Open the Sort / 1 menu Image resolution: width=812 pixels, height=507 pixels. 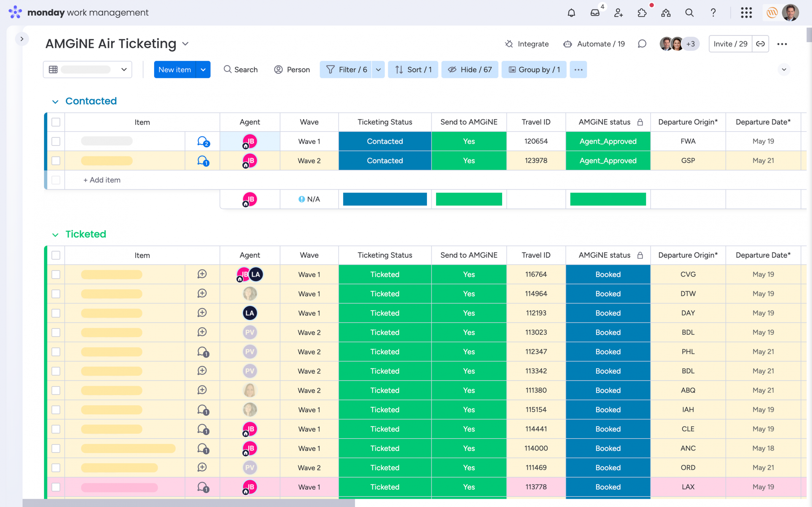click(413, 70)
